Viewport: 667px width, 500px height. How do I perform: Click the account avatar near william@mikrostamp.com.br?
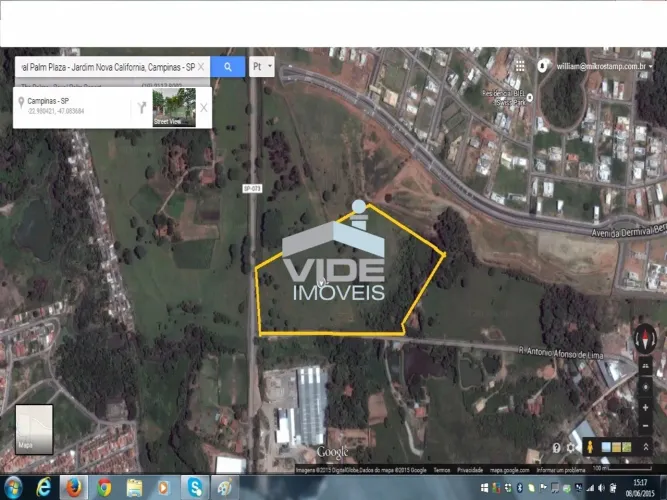542,66
